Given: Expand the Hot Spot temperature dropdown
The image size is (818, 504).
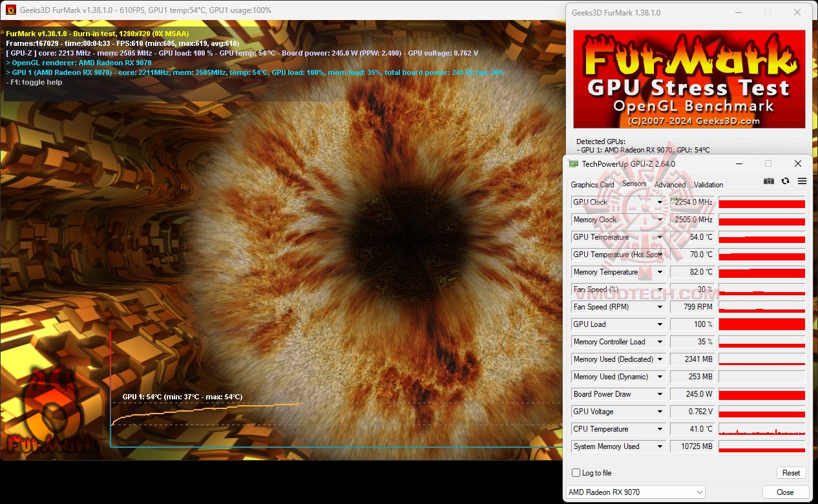Looking at the screenshot, I should point(660,255).
